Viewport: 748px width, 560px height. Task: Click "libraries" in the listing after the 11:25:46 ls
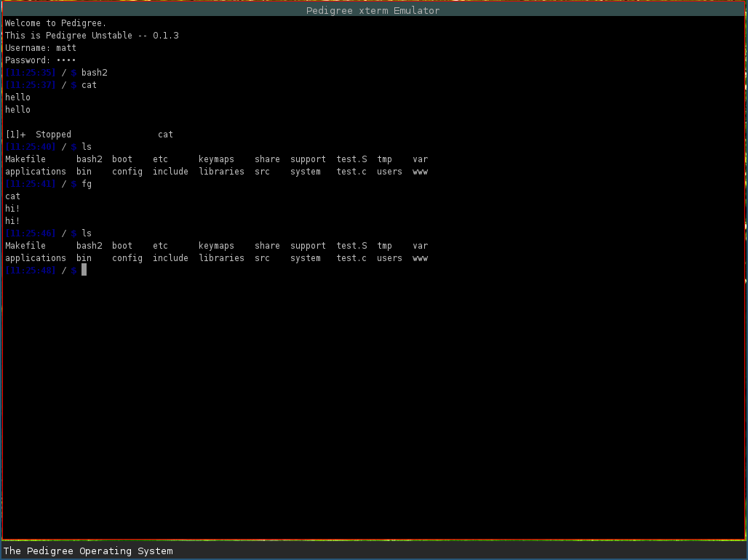tap(221, 258)
